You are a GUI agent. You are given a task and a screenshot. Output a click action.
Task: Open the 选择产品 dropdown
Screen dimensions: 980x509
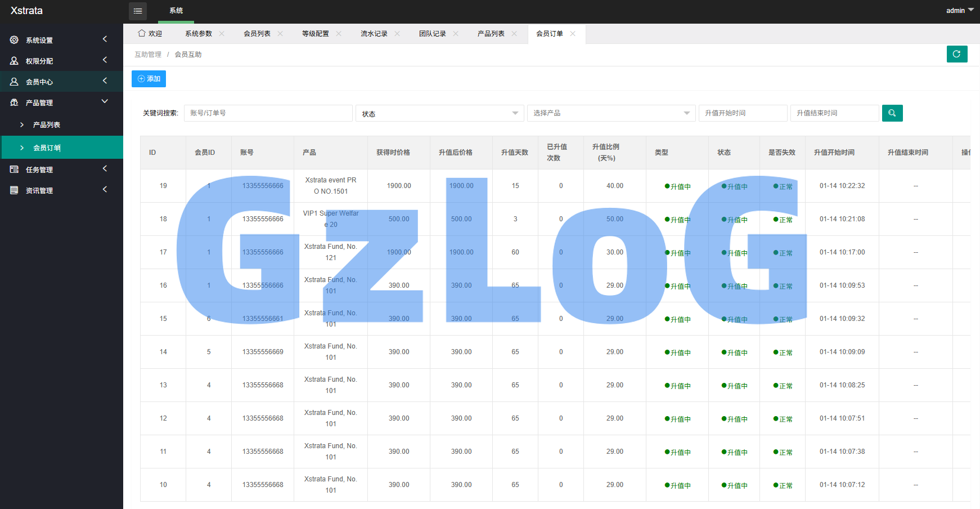point(611,113)
